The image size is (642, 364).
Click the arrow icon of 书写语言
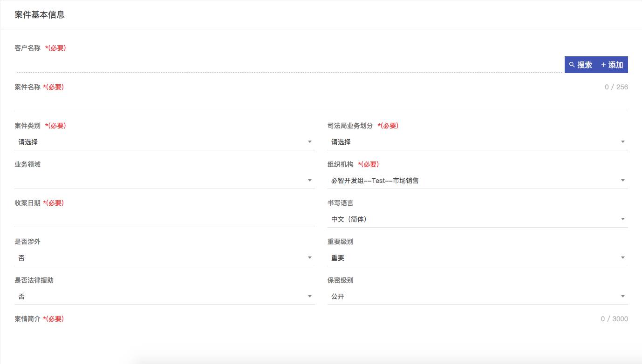coord(622,219)
